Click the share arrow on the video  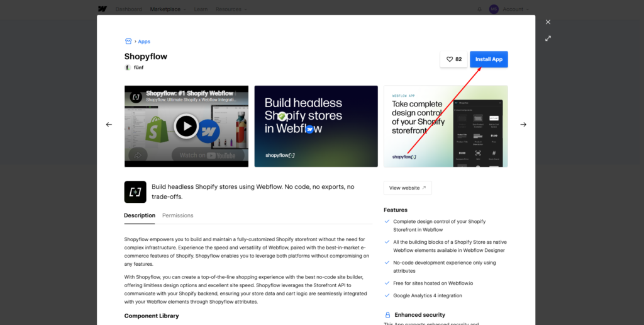point(137,154)
